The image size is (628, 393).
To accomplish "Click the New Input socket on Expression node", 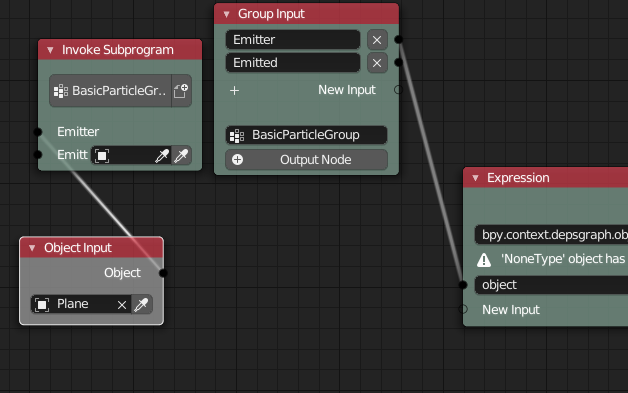I will click(x=463, y=309).
